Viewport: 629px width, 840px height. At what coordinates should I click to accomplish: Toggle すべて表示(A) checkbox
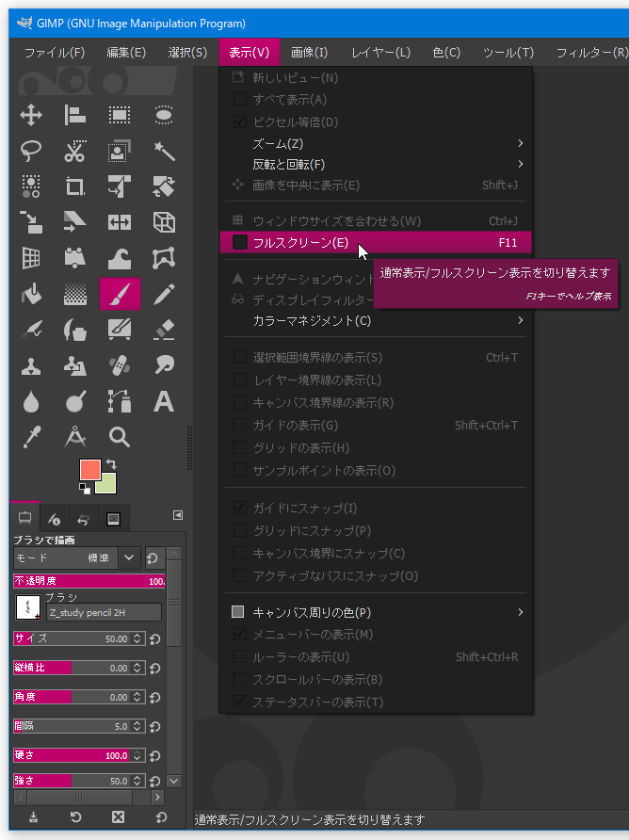point(239,99)
